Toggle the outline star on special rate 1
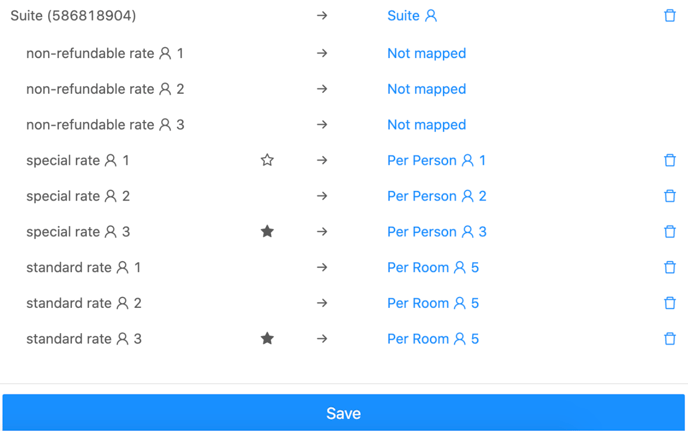688x434 pixels. click(267, 160)
